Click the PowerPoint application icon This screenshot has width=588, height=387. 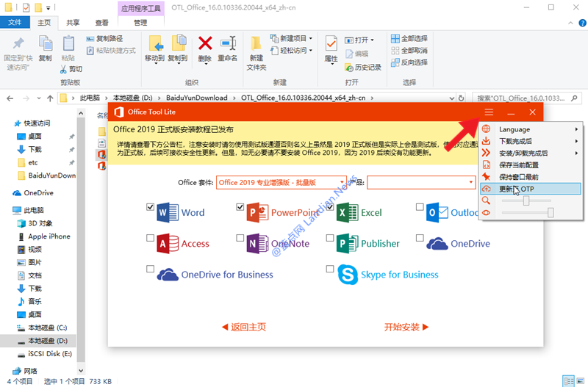[x=258, y=212]
